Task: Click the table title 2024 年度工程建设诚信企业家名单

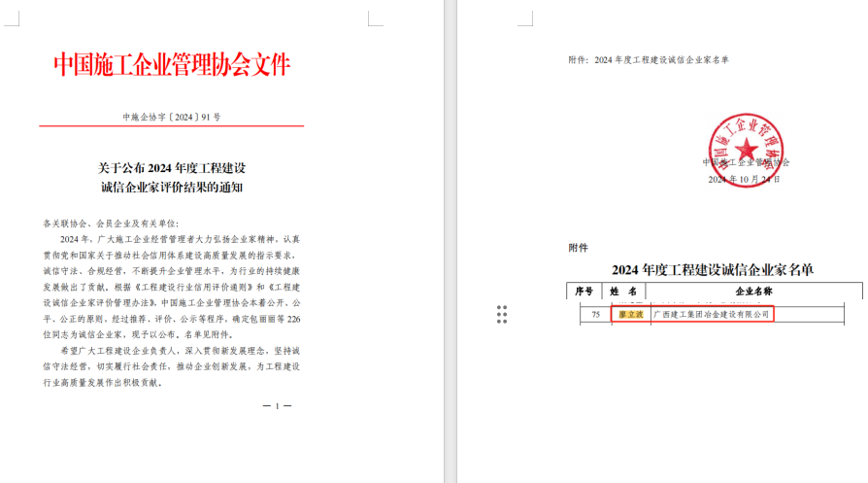Action: (x=713, y=269)
